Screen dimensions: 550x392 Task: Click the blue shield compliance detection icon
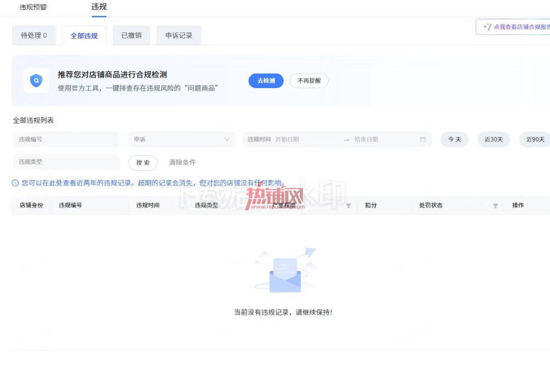coord(36,80)
